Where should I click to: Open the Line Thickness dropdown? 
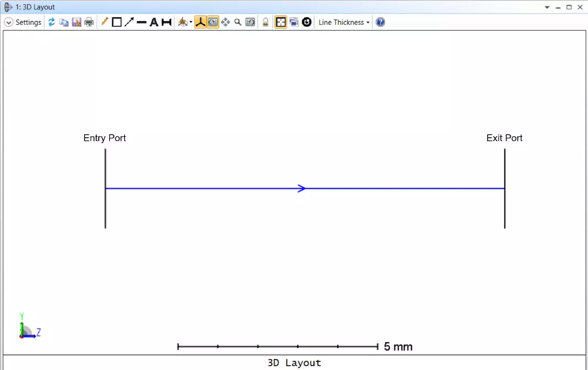pos(344,22)
